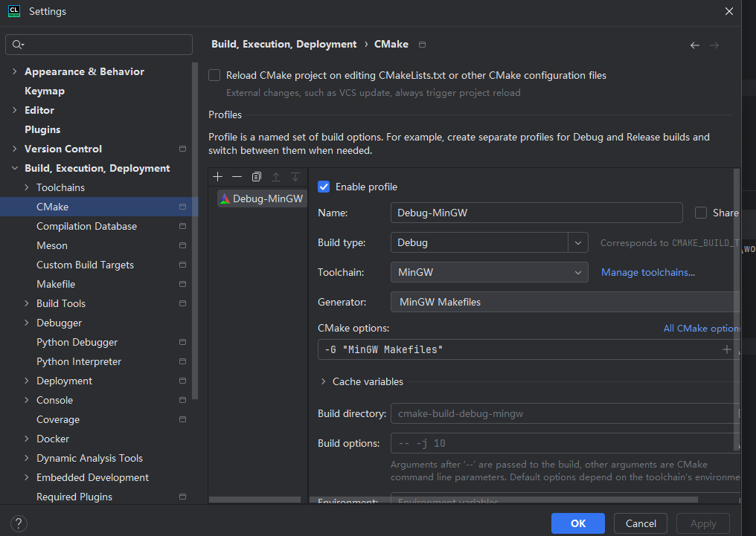Confirm settings with OK button
Image resolution: width=756 pixels, height=536 pixels.
click(x=577, y=523)
